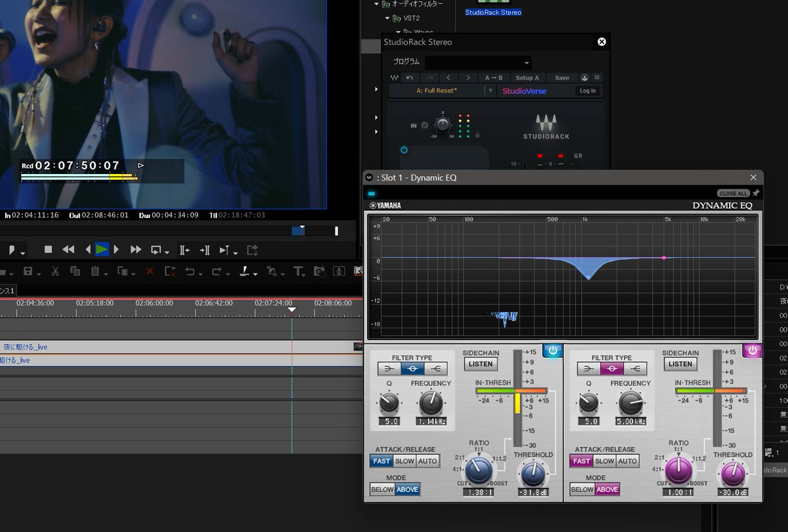Click the blue band FREQUENCY knob

tap(431, 402)
